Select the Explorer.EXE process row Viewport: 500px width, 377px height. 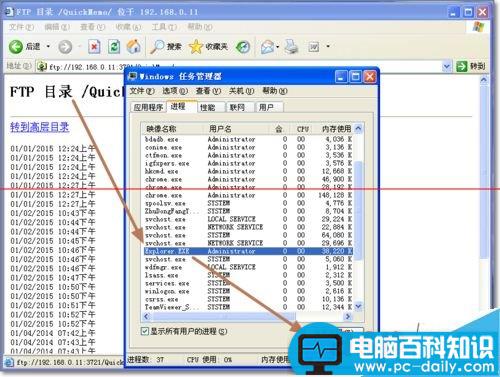coord(248,251)
